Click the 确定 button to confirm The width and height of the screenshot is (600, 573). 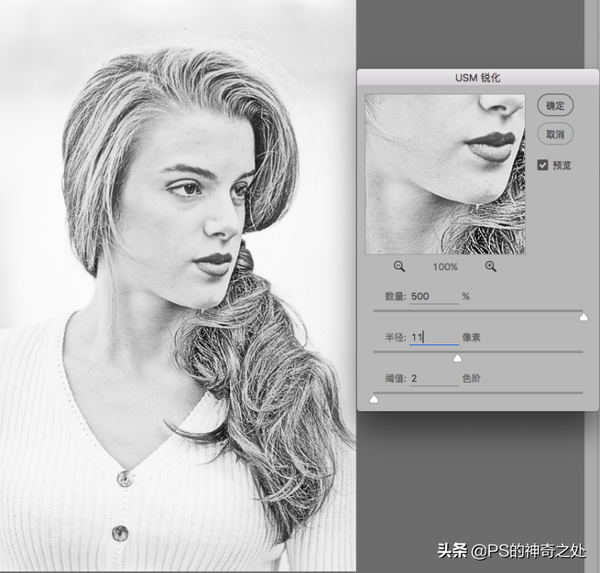click(555, 105)
